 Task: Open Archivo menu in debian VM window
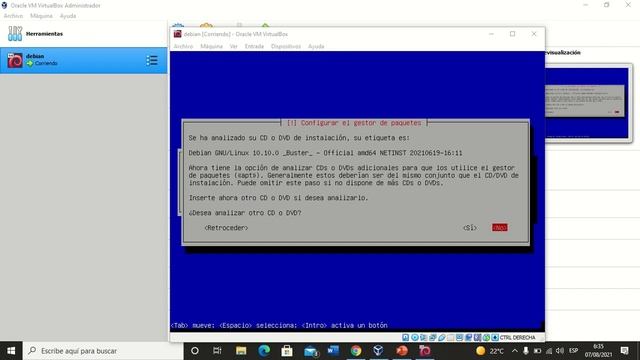[x=183, y=46]
